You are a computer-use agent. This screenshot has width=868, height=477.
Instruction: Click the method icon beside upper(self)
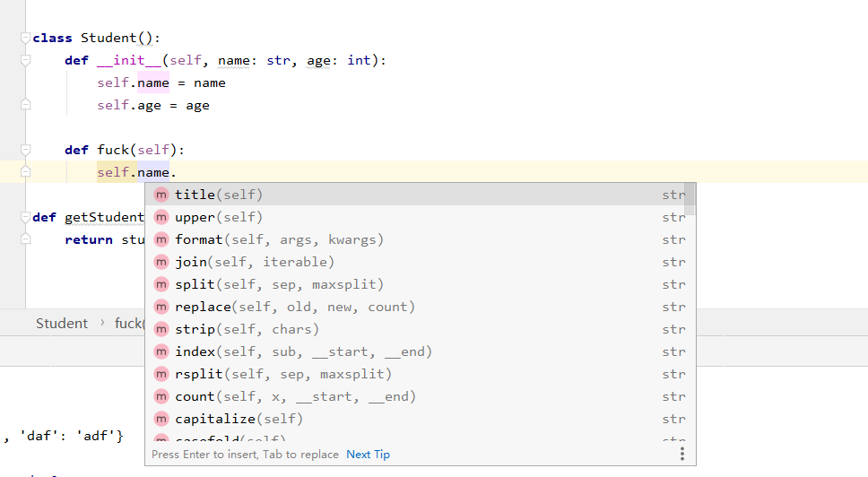coord(161,217)
